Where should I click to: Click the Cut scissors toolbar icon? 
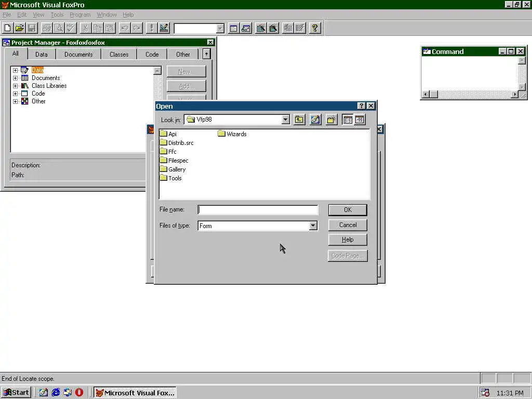tap(85, 28)
